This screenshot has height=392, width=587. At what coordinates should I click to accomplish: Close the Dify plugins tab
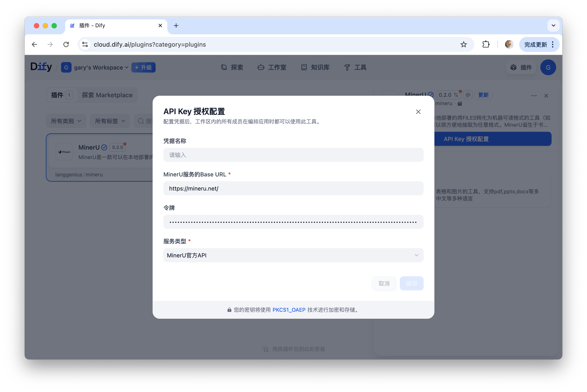pos(160,26)
